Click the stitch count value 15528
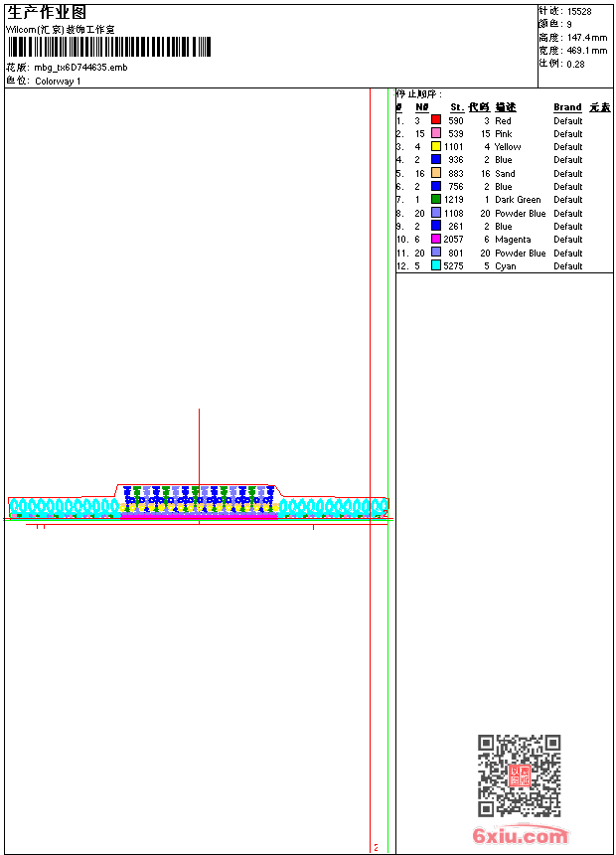This screenshot has height=855, width=616. (x=579, y=12)
